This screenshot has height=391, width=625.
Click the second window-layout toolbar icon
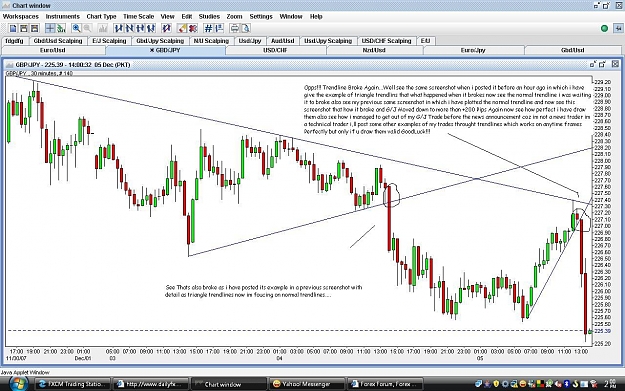[x=24, y=28]
